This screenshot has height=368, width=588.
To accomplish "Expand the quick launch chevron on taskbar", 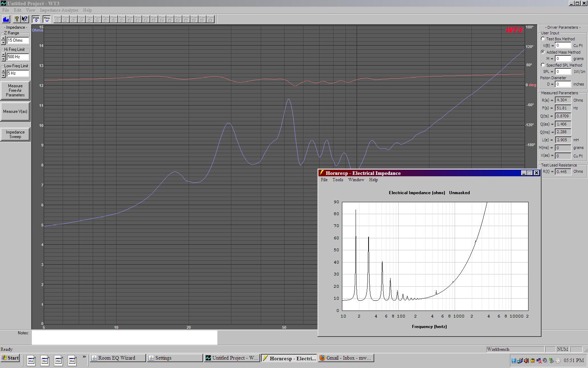I will [x=84, y=357].
